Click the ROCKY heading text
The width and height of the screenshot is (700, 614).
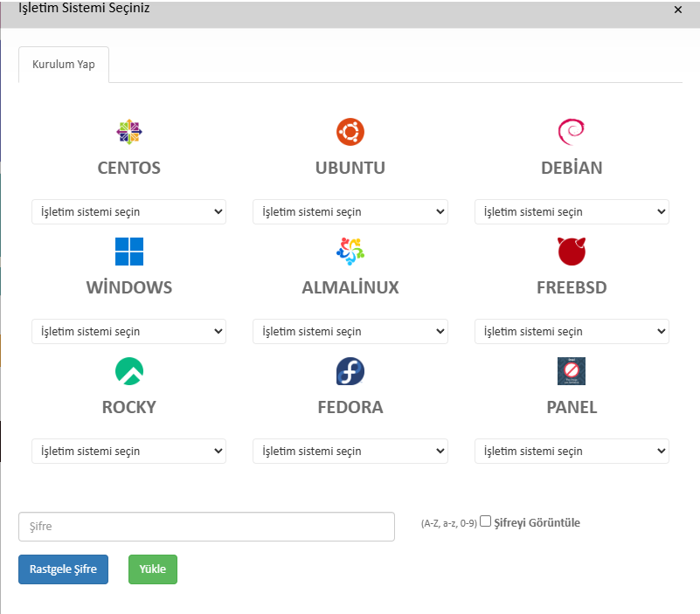tap(129, 407)
